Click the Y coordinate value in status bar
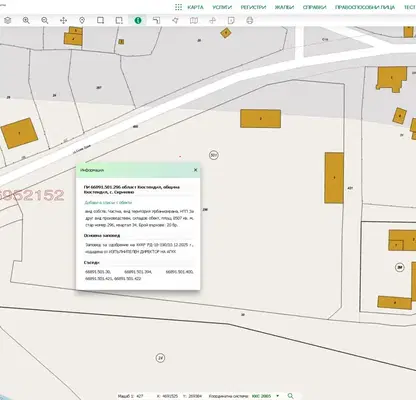This screenshot has width=416, height=400. point(195,396)
